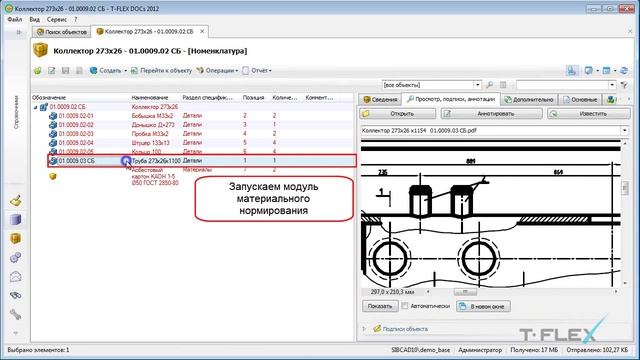Viewport: 640px width, 360px height.
Task: Enable the Автоматически checkbox
Action: pos(404,306)
